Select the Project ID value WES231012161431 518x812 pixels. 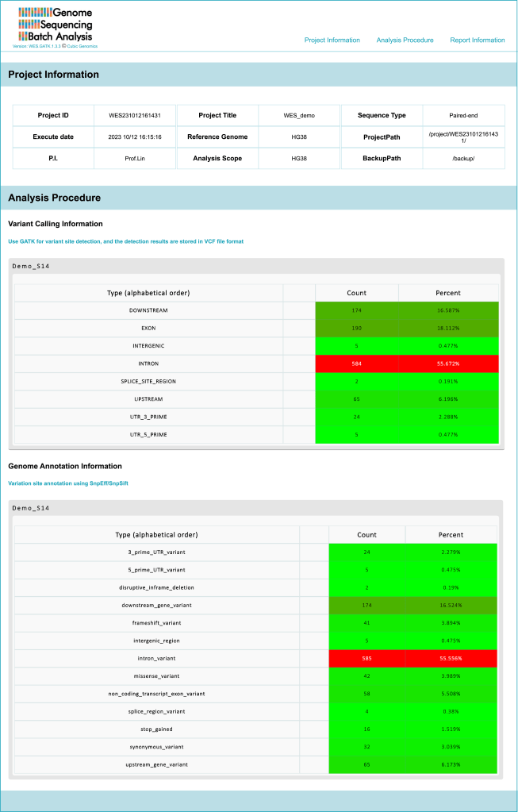[x=135, y=115]
